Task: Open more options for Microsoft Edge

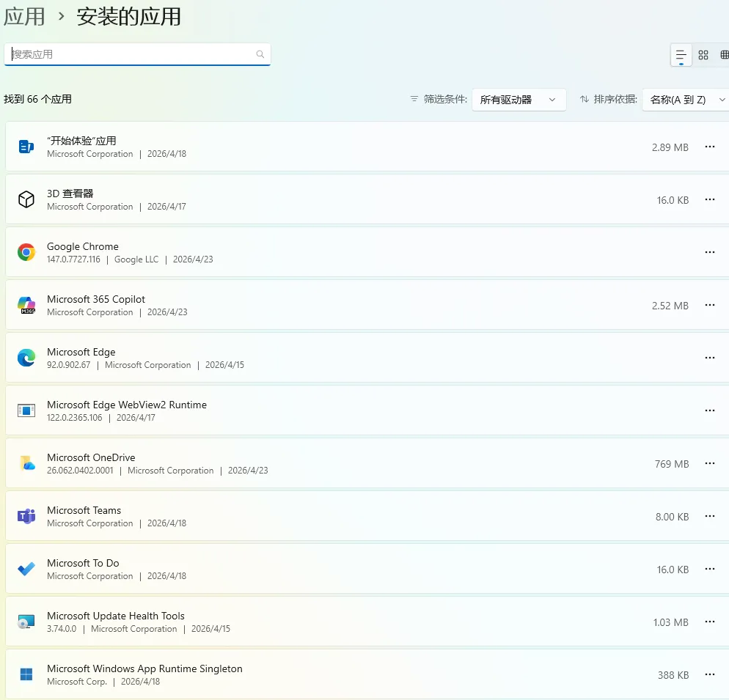Action: 710,358
